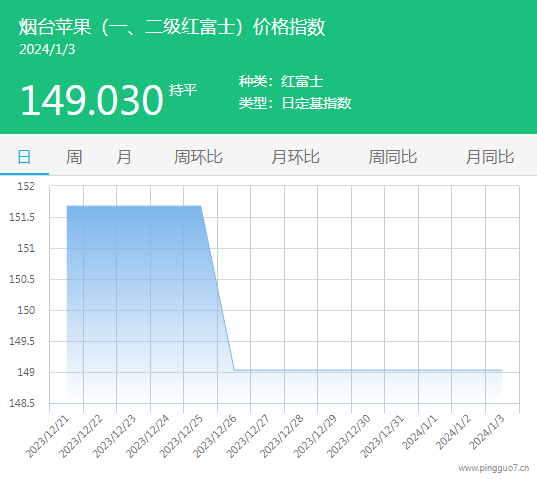Click the 149.030 index value
537x479 pixels.
pyautogui.click(x=92, y=100)
